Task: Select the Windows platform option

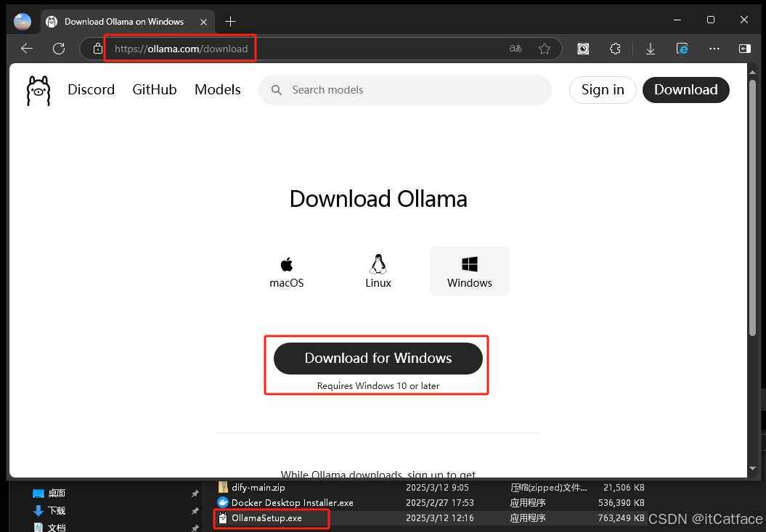Action: [470, 271]
